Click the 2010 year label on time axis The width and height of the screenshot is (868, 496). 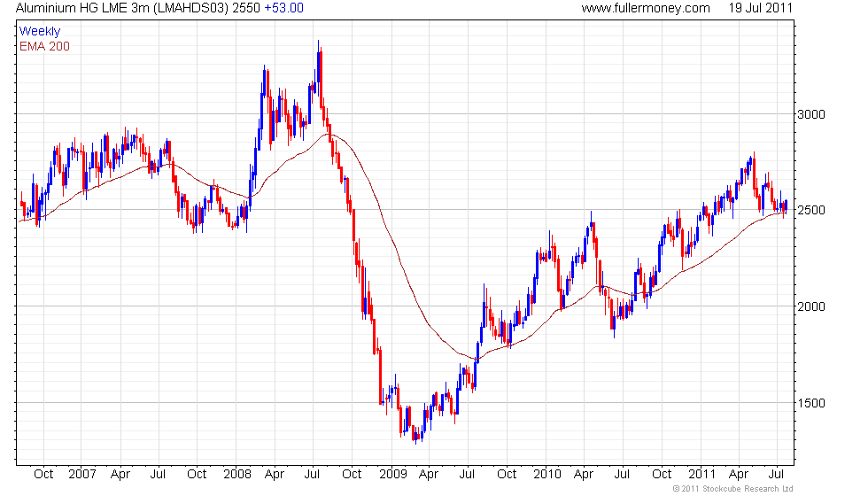point(547,475)
